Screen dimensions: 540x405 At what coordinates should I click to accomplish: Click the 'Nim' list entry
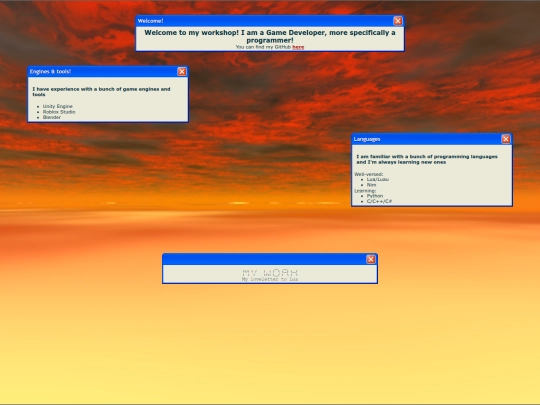click(x=371, y=185)
